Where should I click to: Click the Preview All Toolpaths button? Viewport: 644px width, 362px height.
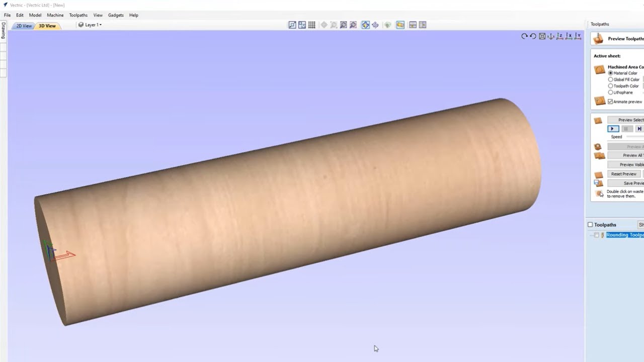[x=625, y=155]
